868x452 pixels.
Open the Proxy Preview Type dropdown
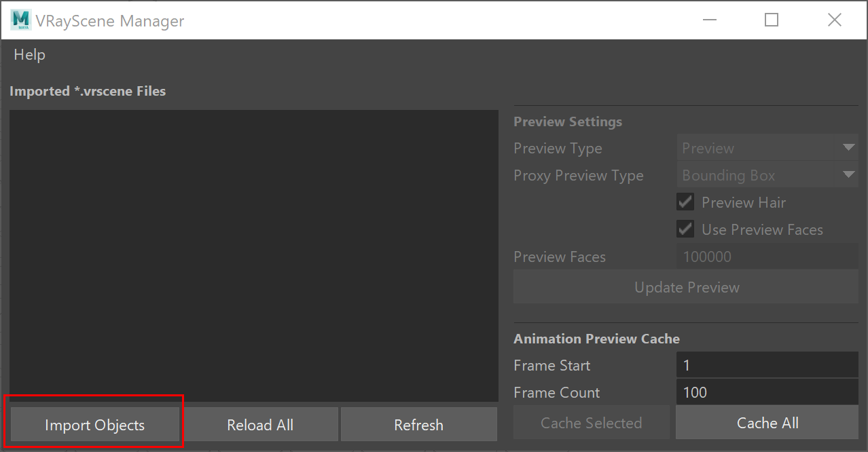tap(767, 175)
